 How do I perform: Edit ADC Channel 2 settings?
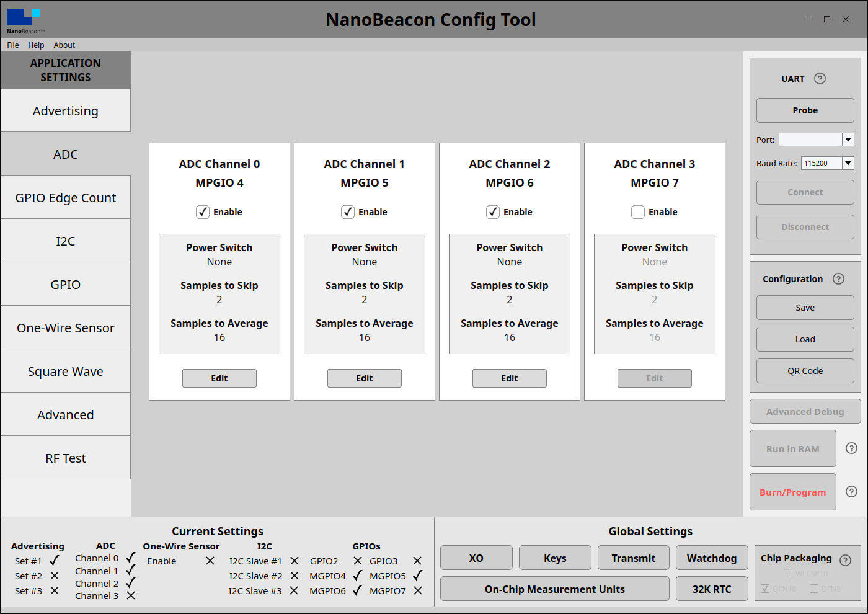tap(510, 378)
